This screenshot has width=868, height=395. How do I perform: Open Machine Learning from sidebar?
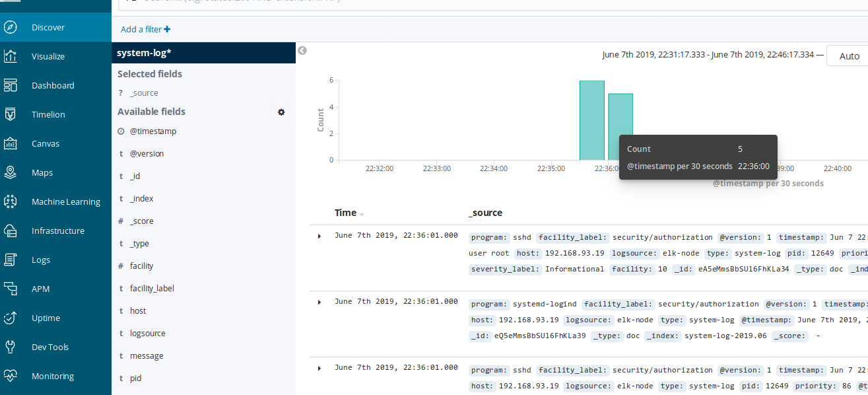tap(66, 201)
